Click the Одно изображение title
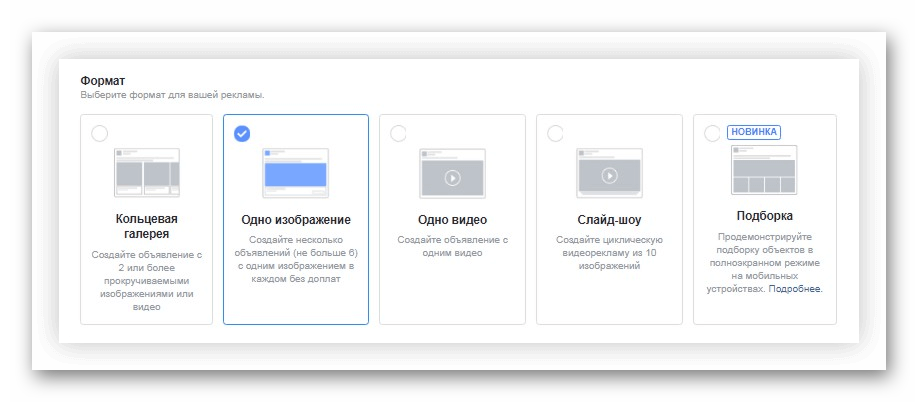Screen dimensions: 918x402 (296, 220)
